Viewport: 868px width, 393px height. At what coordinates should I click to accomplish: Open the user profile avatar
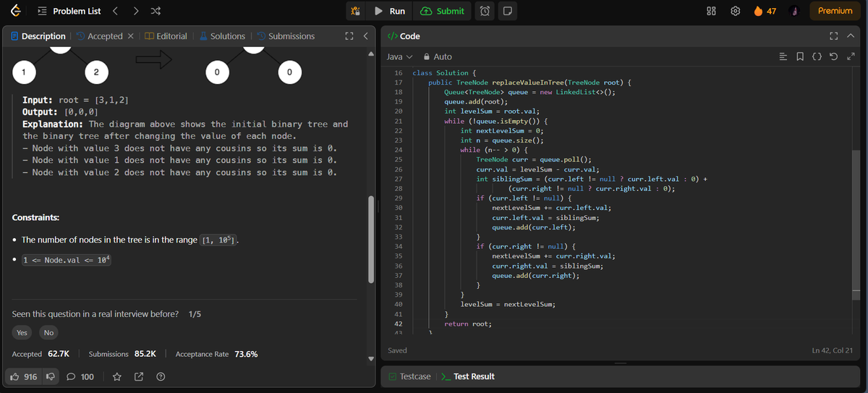pyautogui.click(x=793, y=11)
